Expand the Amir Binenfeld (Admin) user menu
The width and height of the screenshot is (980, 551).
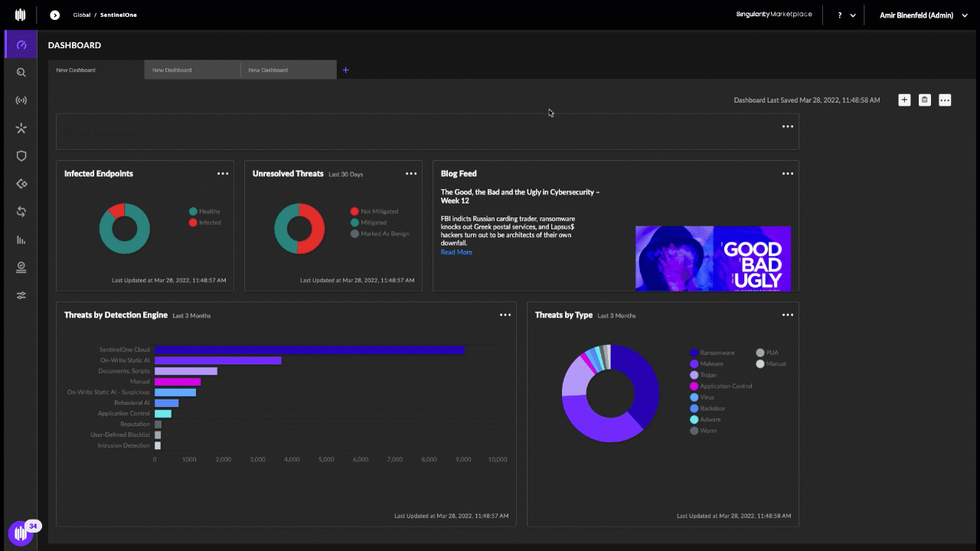point(924,15)
